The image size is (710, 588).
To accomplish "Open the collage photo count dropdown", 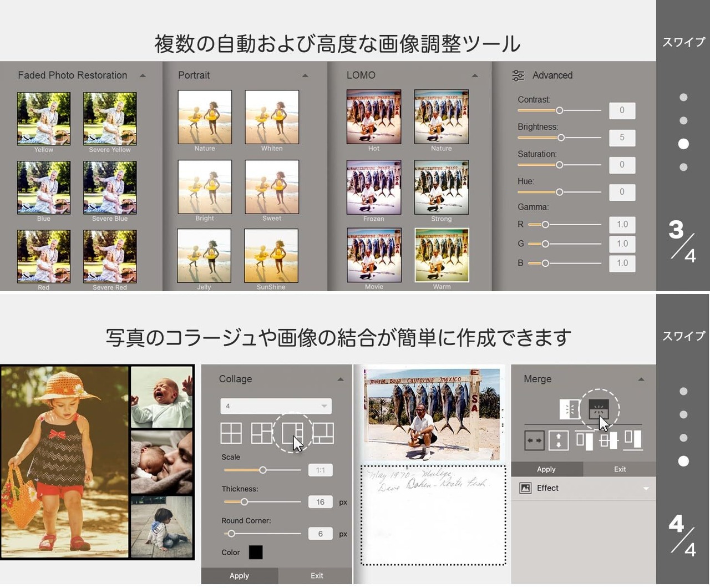I will pos(276,406).
